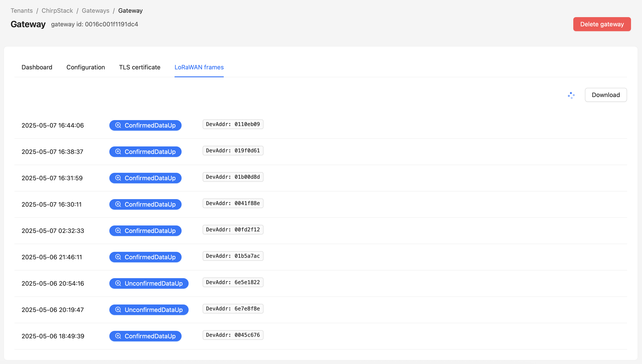Click magnifier icon on 02:32:33 frame
The image size is (642, 364).
tap(118, 231)
